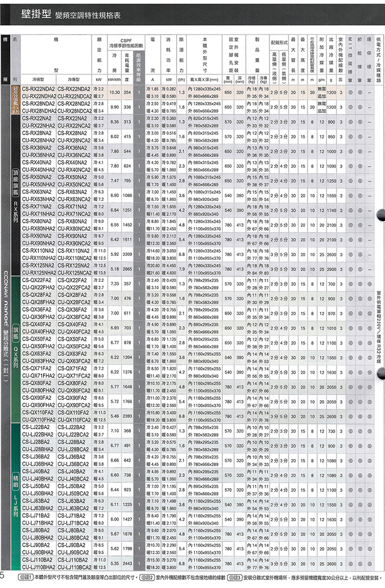
Task: Click CSPF value '9.90'
Action: (114, 107)
